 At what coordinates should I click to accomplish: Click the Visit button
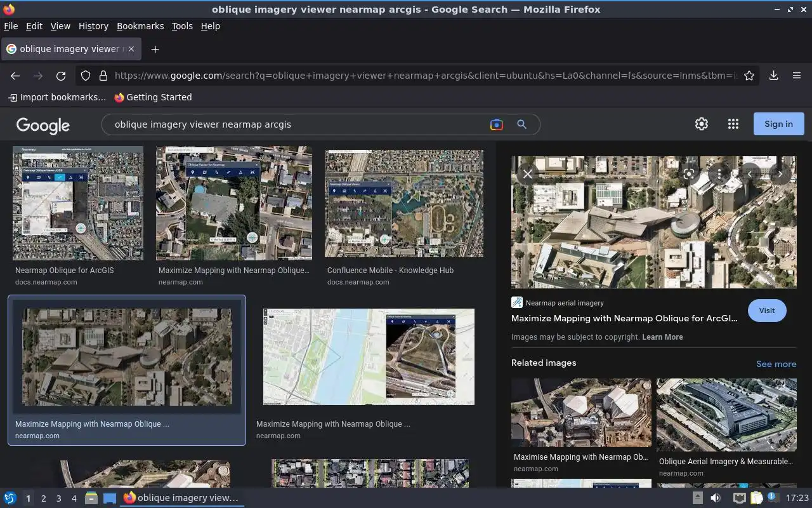(x=767, y=311)
